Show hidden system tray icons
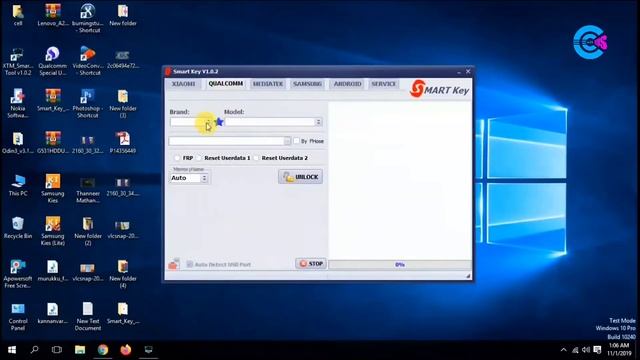The width and height of the screenshot is (640, 360). 564,350
